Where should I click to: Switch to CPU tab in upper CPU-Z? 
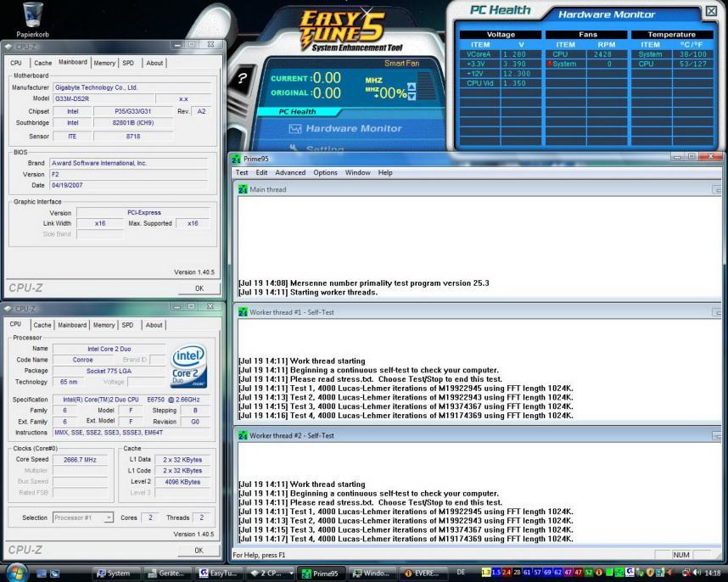[x=16, y=63]
